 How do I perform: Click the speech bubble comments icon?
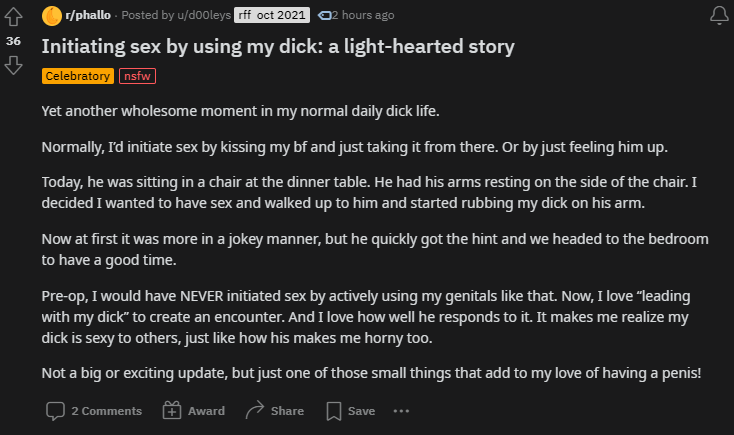56,410
